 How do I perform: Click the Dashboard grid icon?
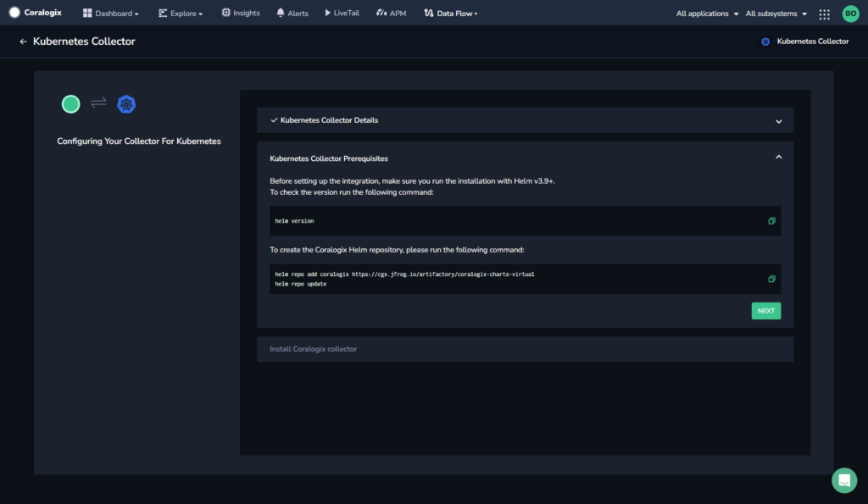coord(87,13)
